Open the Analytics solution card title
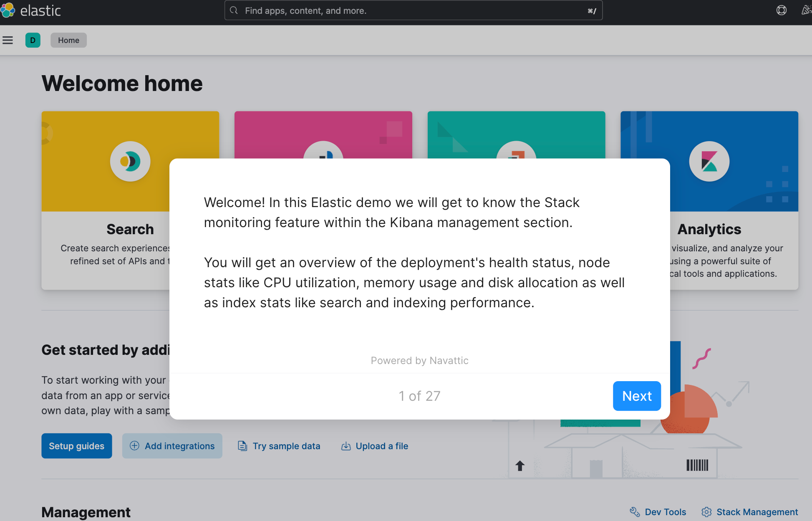This screenshot has width=812, height=521. tap(709, 229)
